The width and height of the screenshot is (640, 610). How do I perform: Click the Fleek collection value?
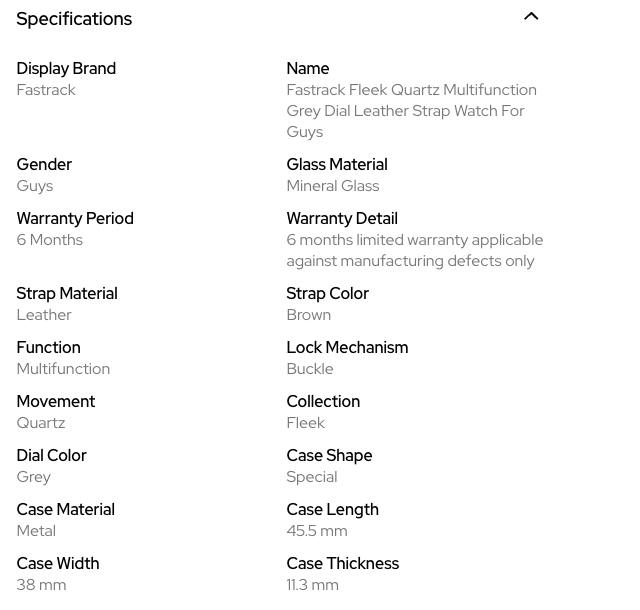pyautogui.click(x=305, y=423)
